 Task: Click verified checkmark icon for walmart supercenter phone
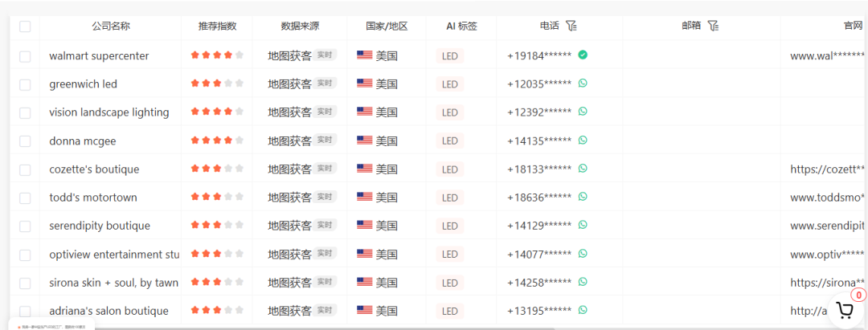[583, 55]
